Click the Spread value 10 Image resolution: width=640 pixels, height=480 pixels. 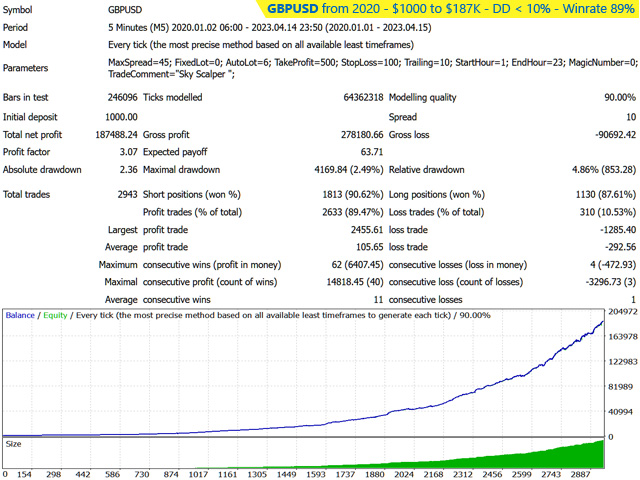(631, 117)
